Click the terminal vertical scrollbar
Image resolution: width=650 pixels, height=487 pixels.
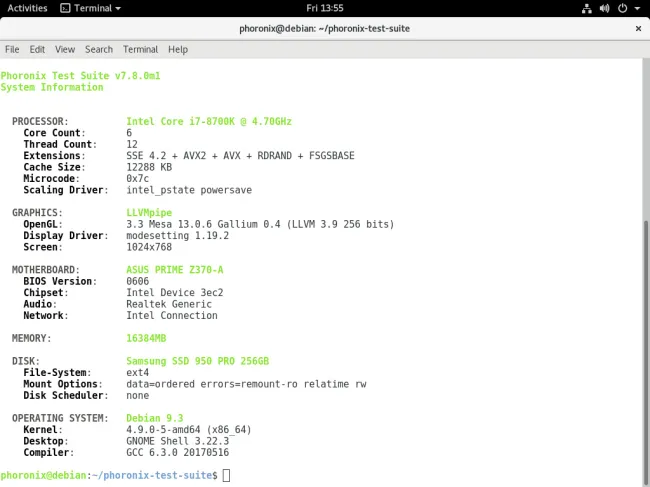click(x=646, y=351)
